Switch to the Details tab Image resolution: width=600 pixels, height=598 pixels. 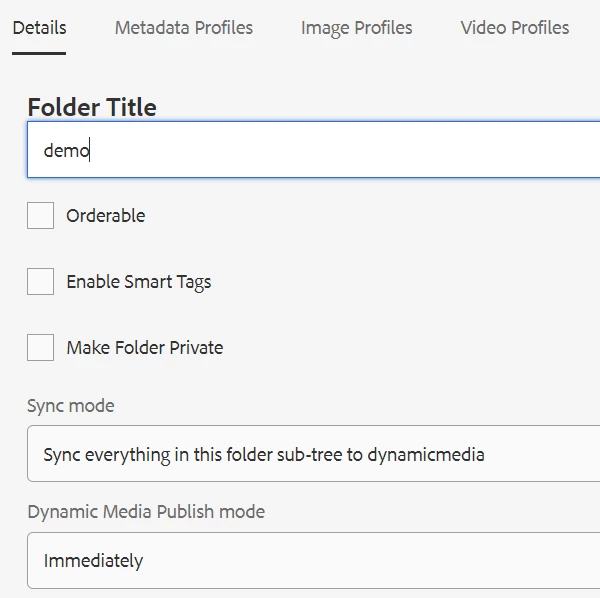[39, 28]
